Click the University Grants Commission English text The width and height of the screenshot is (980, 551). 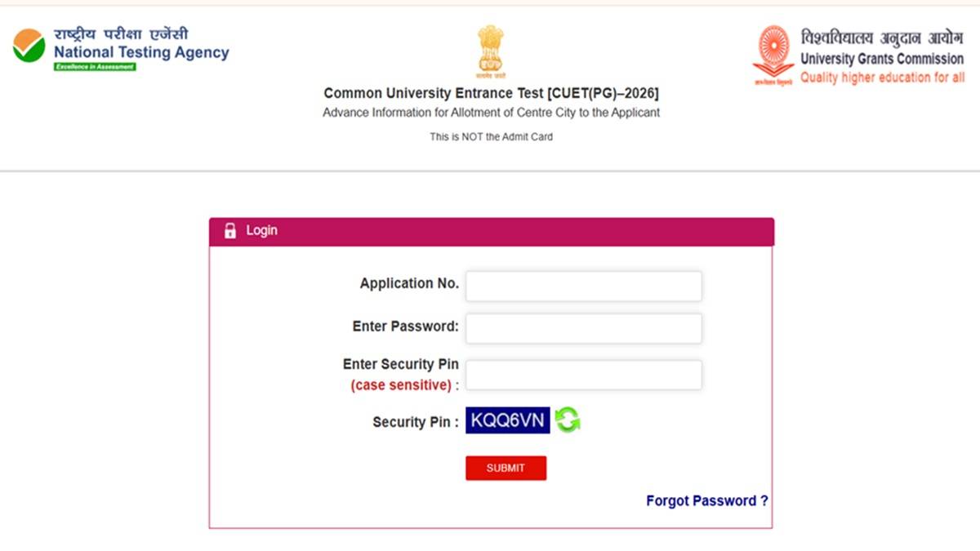coord(882,59)
